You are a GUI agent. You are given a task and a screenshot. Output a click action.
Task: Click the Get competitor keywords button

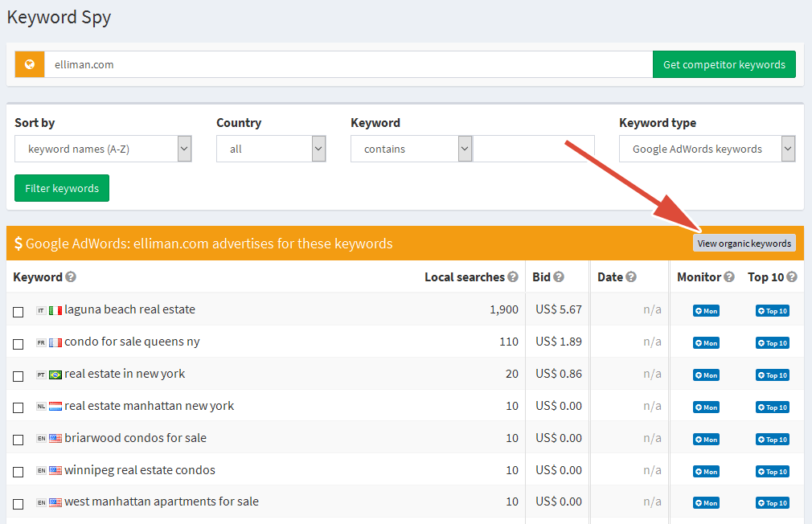pos(724,64)
